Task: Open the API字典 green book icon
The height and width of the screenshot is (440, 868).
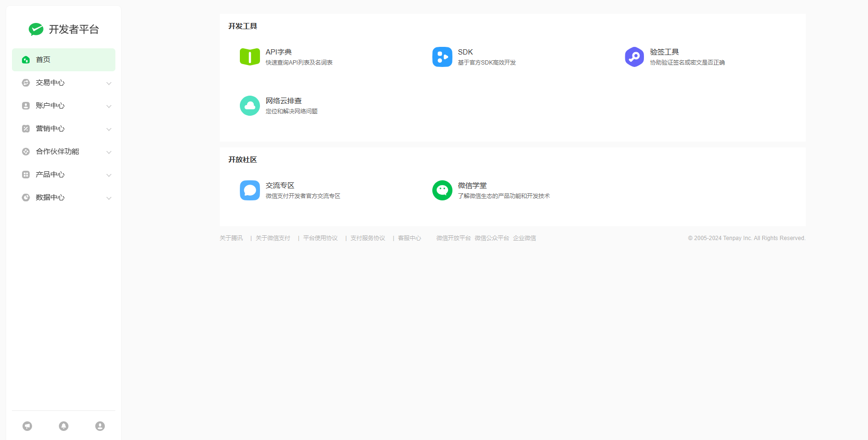Action: [249, 57]
